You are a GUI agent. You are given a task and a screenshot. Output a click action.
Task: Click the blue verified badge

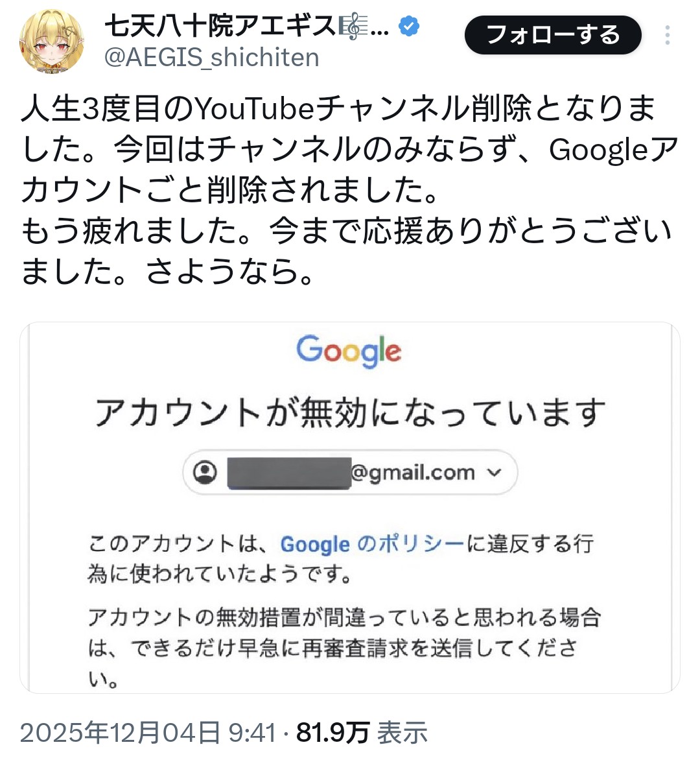point(408,27)
